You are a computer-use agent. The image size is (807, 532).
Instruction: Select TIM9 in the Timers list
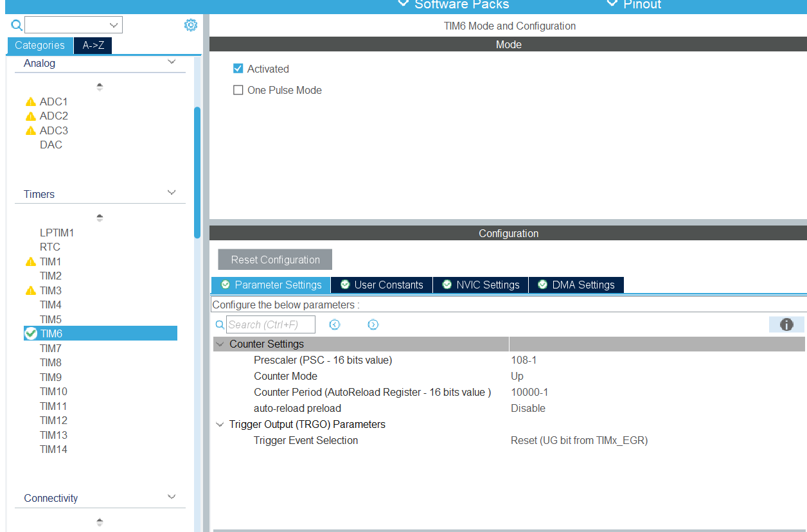51,377
